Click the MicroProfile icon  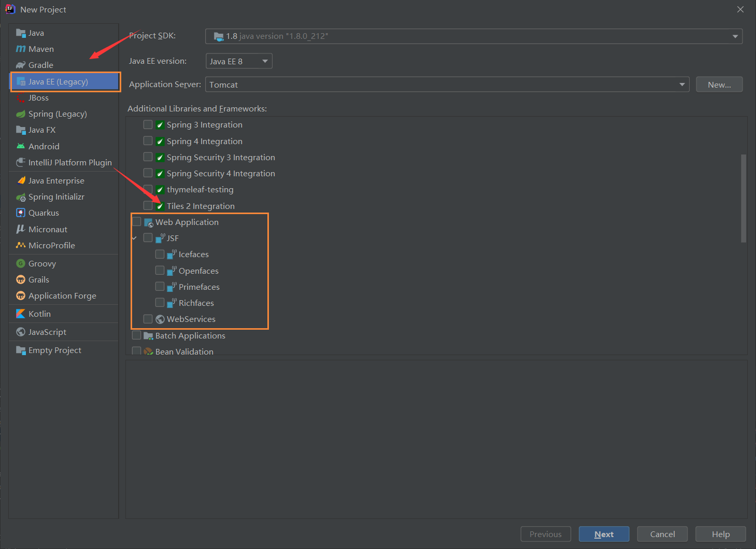click(21, 246)
